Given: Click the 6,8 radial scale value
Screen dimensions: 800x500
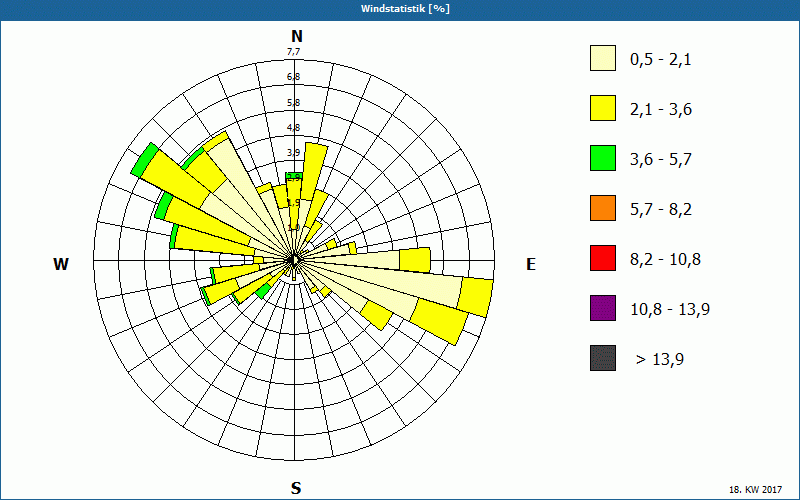Looking at the screenshot, I should click(293, 77).
